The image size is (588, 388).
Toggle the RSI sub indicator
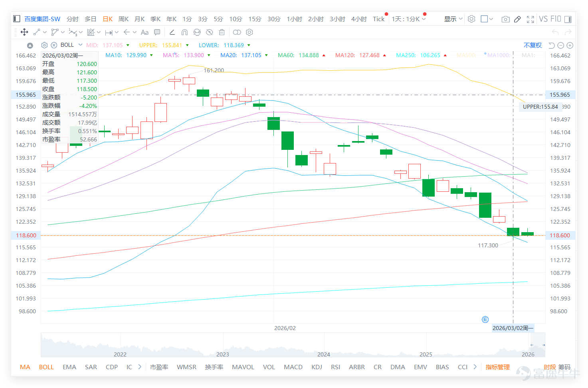click(x=335, y=367)
